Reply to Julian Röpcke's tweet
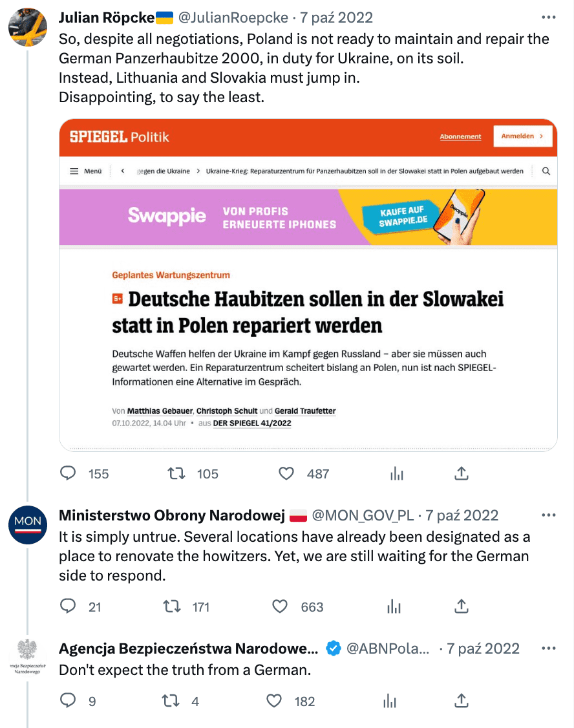The width and height of the screenshot is (574, 728). tap(69, 474)
